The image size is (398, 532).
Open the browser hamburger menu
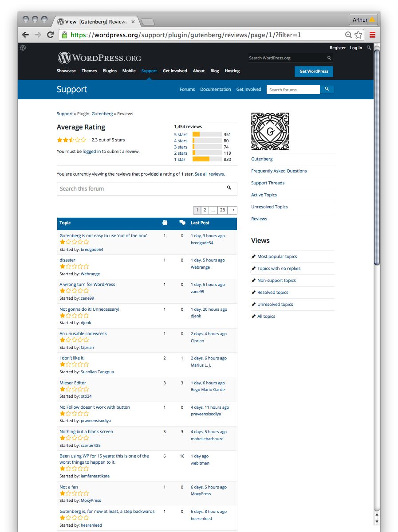(x=372, y=35)
